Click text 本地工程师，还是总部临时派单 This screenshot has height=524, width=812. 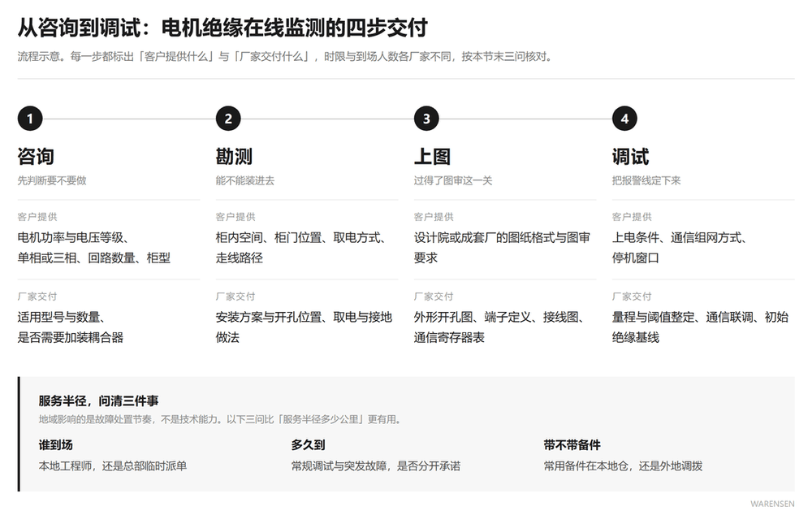(113, 466)
